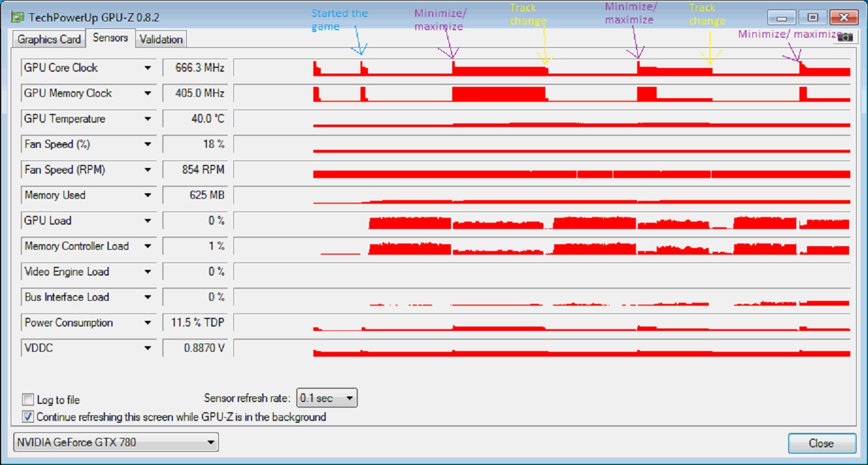
Task: Select the 0 % Bus Interface Load value
Action: click(195, 297)
